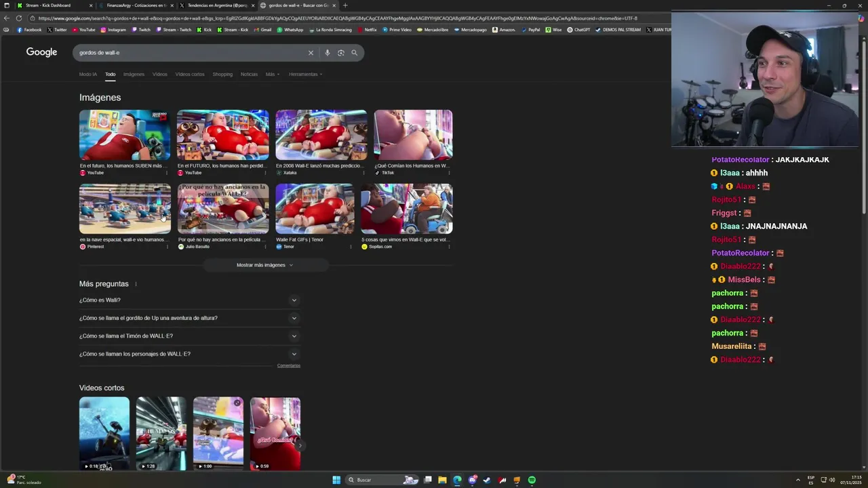This screenshot has height=488, width=868.
Task: Open the Netflix bookmark
Action: click(x=366, y=30)
